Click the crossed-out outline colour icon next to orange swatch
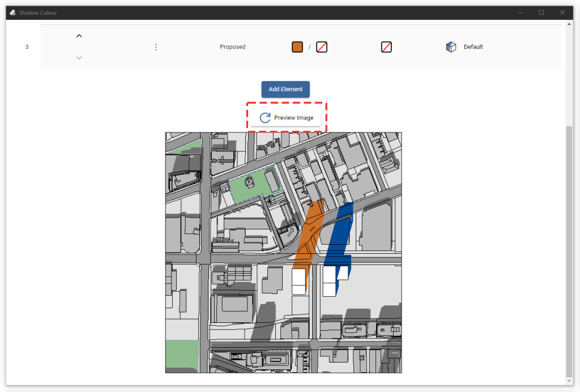The height and width of the screenshot is (392, 580). pyautogui.click(x=321, y=47)
